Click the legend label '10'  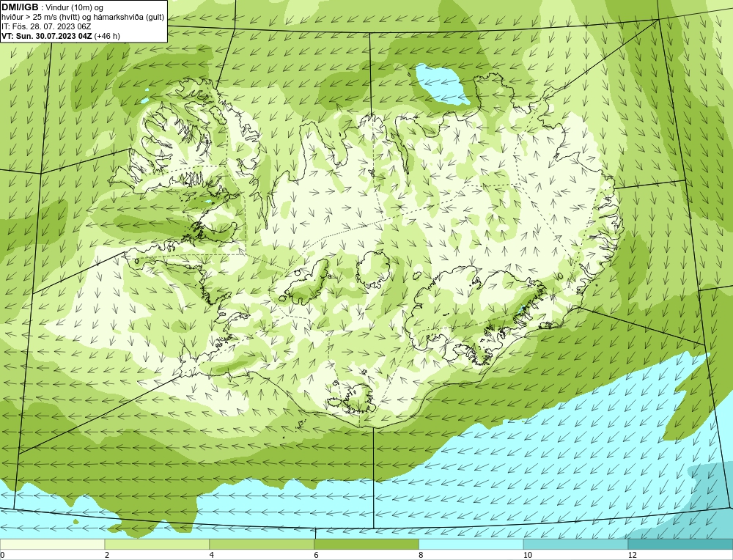click(528, 555)
